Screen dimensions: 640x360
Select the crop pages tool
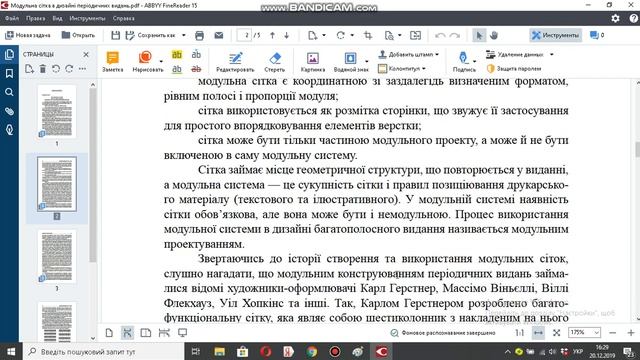coord(368,36)
